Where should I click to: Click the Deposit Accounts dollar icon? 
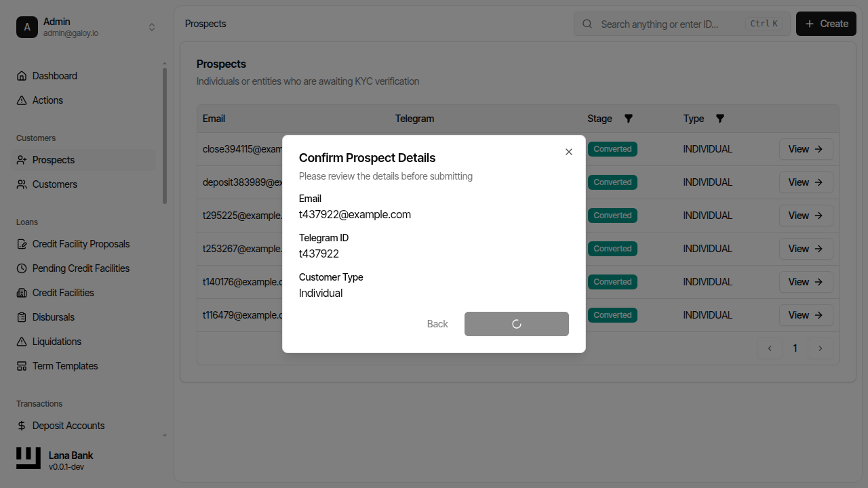pos(22,426)
